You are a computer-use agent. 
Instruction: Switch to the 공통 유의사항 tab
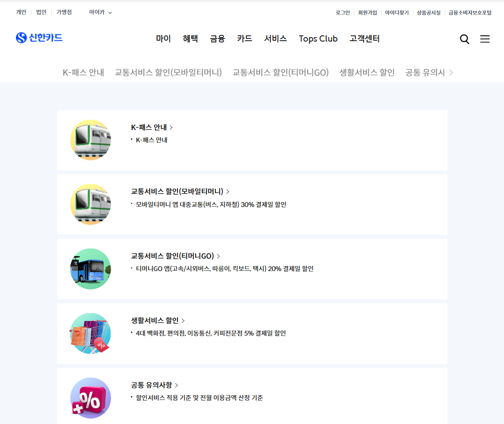[426, 73]
